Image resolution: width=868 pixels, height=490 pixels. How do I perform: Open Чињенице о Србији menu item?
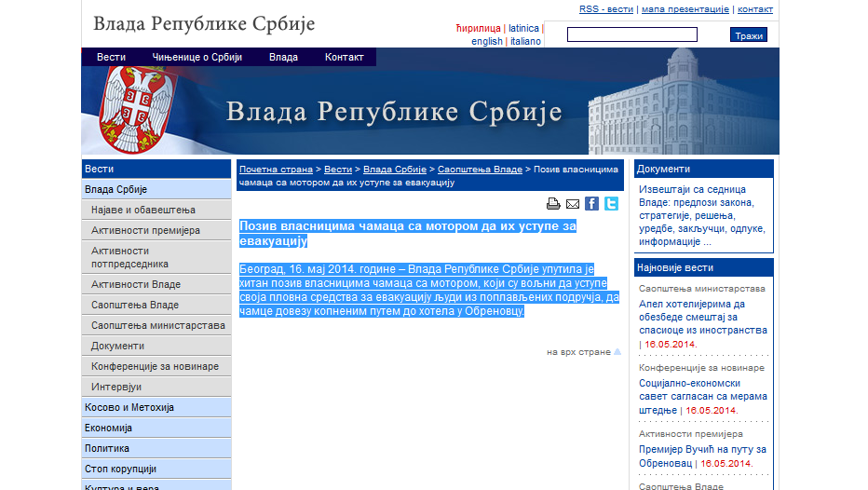pyautogui.click(x=197, y=57)
